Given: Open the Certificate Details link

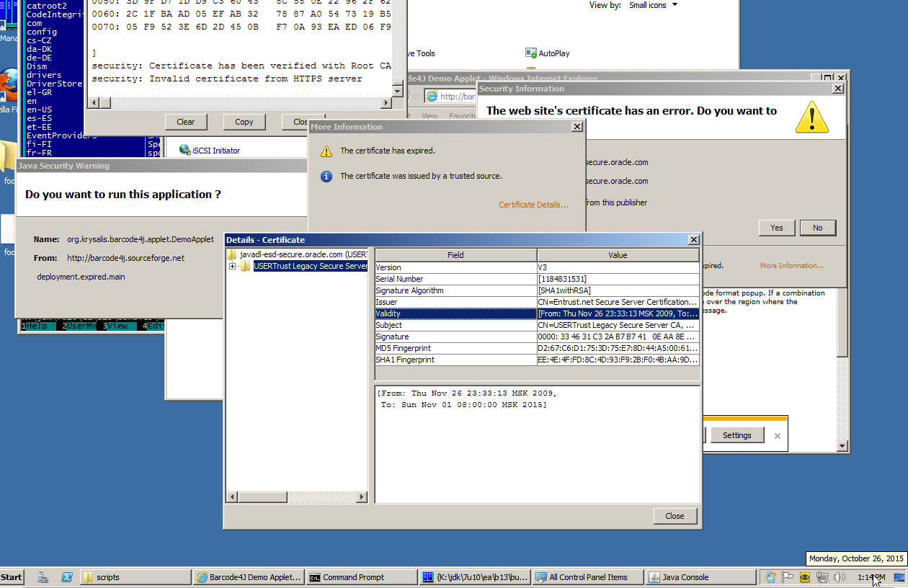Looking at the screenshot, I should tap(533, 205).
